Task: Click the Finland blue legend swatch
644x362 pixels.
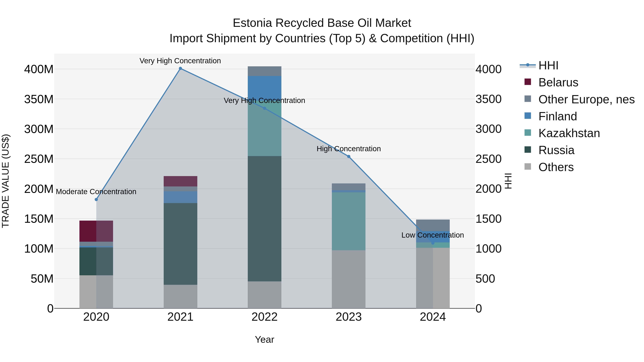Action: 528,116
